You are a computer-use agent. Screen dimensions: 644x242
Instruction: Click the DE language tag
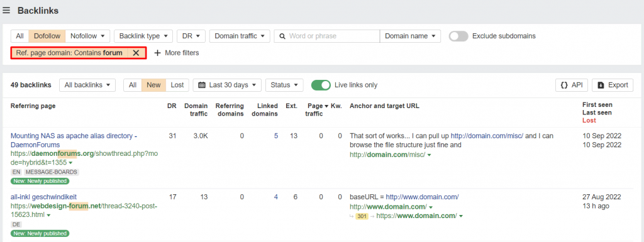(x=16, y=224)
